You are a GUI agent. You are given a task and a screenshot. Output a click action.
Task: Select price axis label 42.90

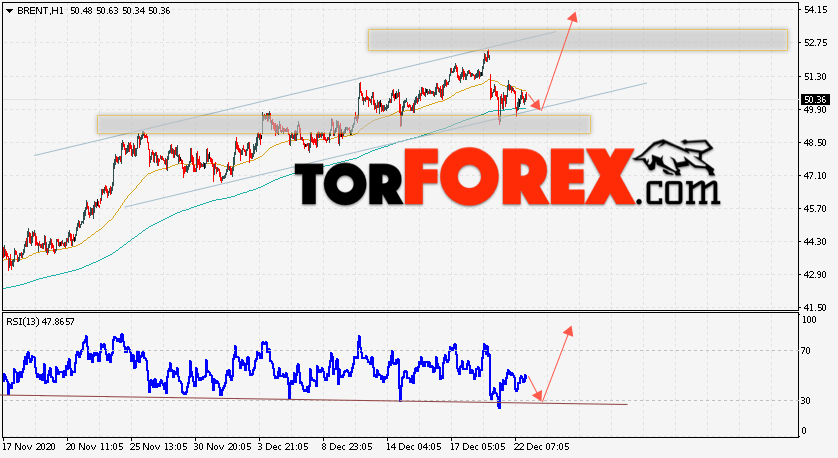tap(816, 275)
